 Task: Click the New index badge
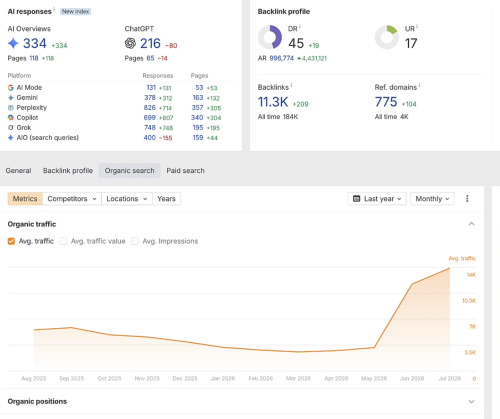coord(76,11)
